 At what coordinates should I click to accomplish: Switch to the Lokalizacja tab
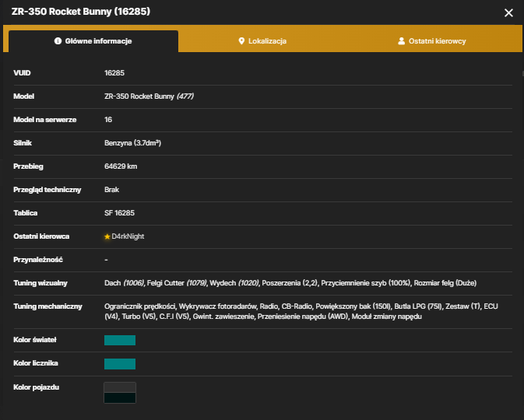tap(262, 41)
